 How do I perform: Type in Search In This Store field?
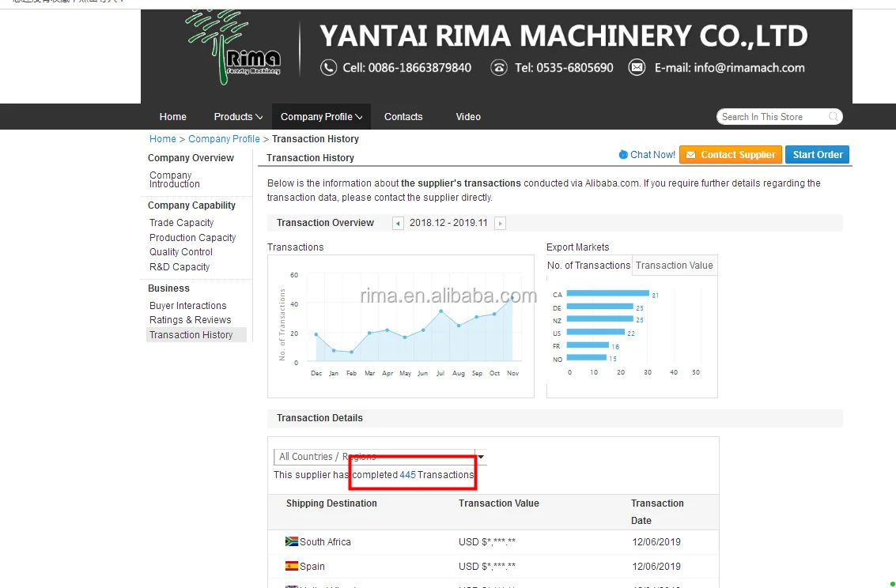[771, 117]
